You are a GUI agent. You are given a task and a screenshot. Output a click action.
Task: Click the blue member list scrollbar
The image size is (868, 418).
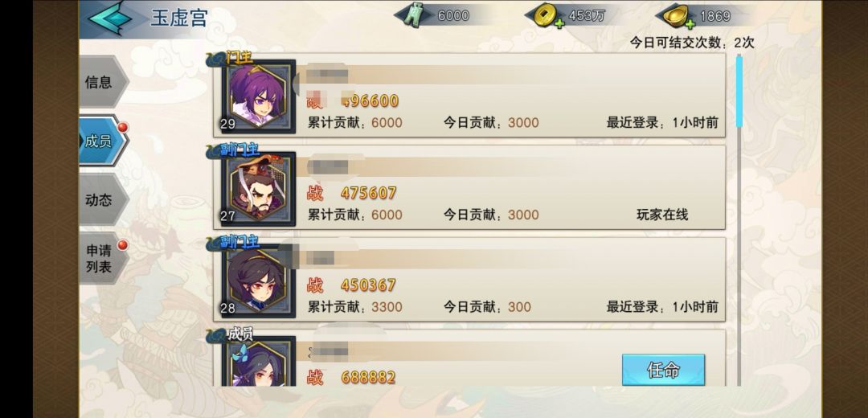(x=739, y=92)
